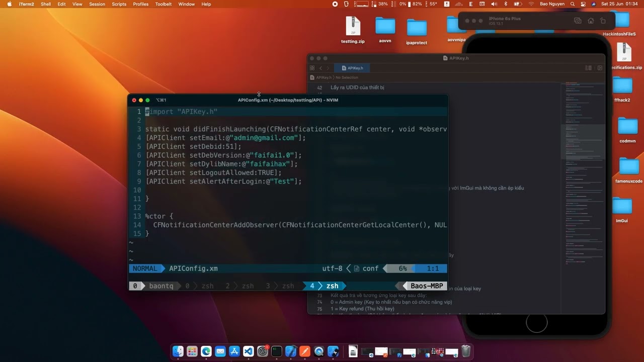Click No Selection in Xcode jump bar
Viewport: 644px width, 362px height.
click(347, 77)
